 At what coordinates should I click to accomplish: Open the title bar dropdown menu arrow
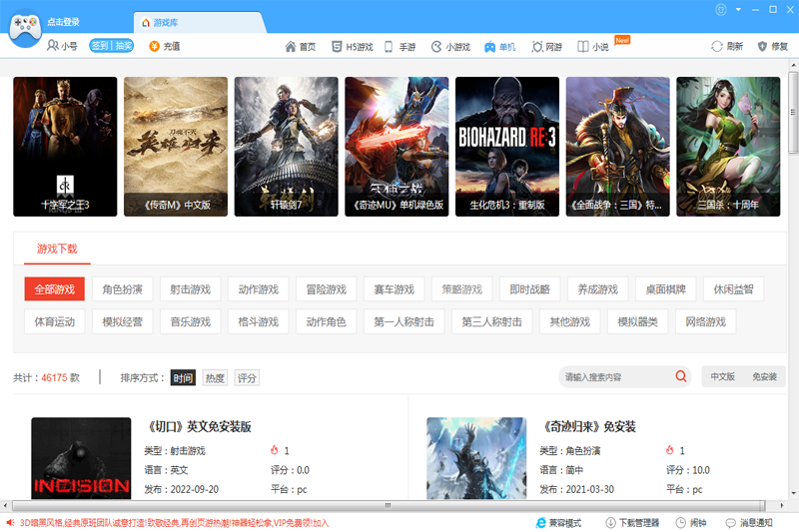(740, 10)
